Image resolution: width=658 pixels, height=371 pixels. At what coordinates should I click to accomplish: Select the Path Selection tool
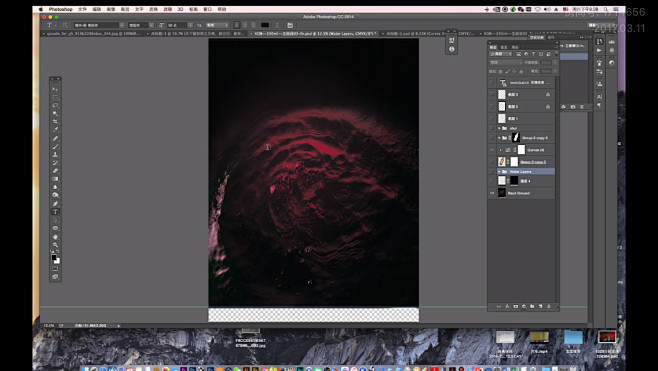click(55, 220)
